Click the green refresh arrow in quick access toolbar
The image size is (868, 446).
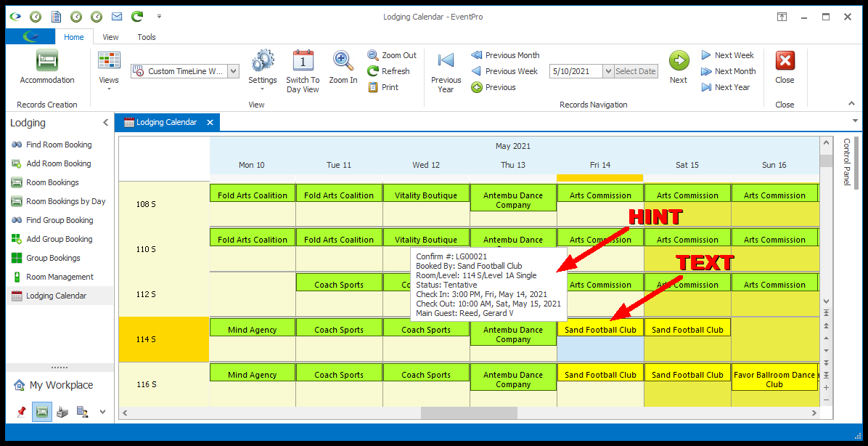click(x=136, y=17)
